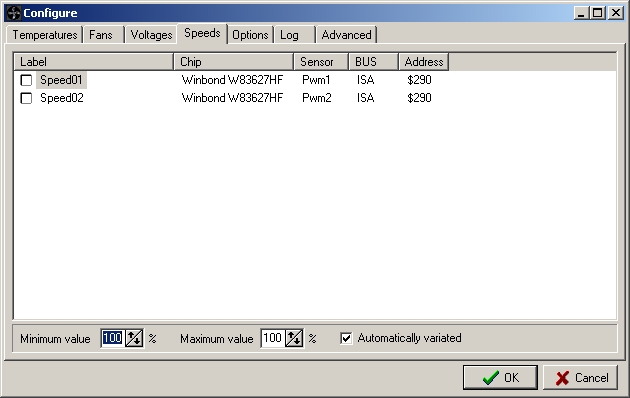This screenshot has height=398, width=630.
Task: Click the Sensor column header
Action: coord(321,62)
